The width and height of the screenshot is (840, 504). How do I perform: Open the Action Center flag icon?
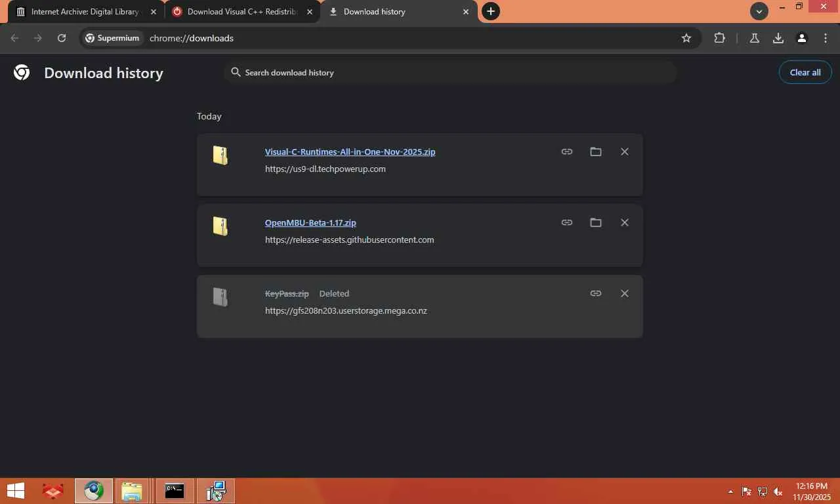[x=747, y=492]
